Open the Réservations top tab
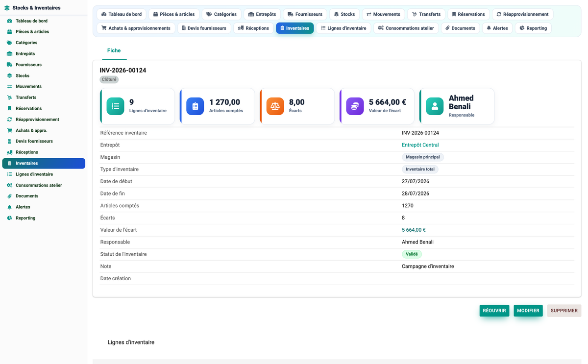 coord(468,14)
